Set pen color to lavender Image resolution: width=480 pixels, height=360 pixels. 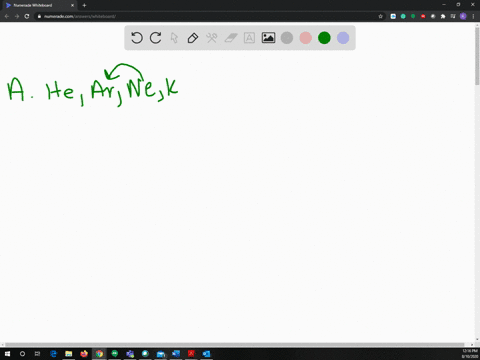click(343, 38)
